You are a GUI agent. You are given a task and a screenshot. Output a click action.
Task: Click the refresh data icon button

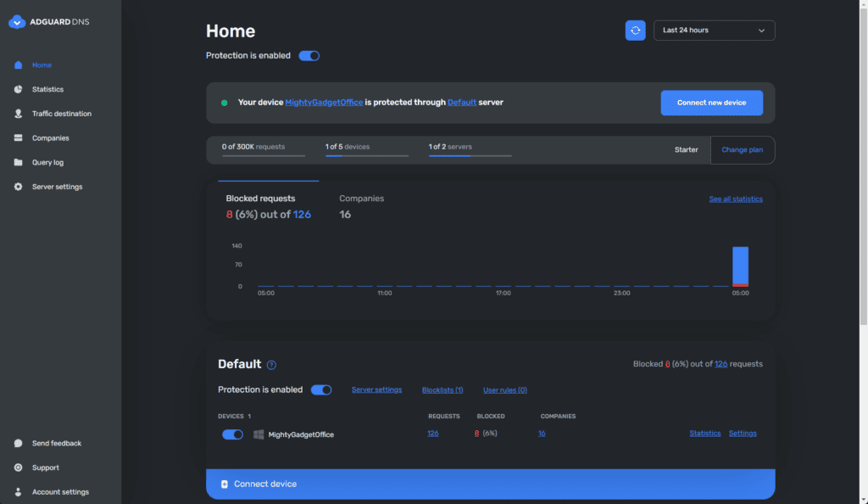point(635,31)
